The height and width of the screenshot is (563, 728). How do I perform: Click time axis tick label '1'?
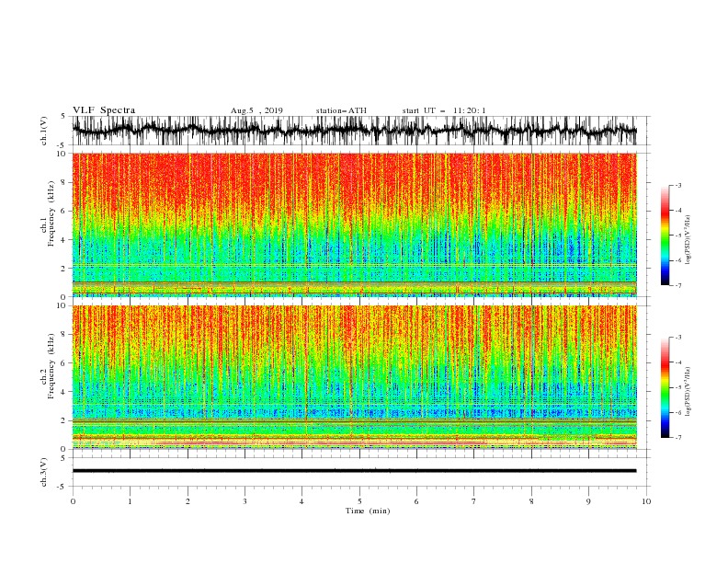click(130, 501)
